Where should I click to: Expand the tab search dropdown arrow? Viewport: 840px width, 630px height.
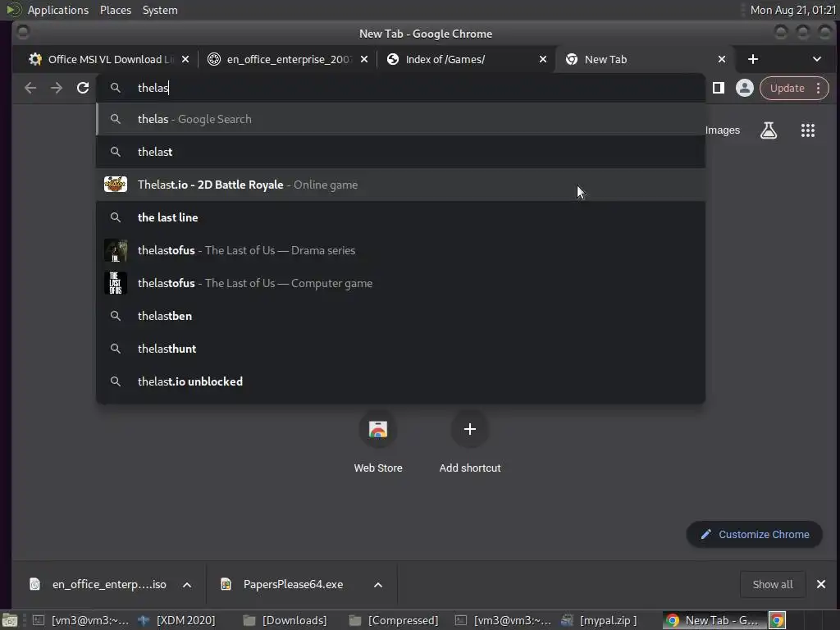point(816,59)
